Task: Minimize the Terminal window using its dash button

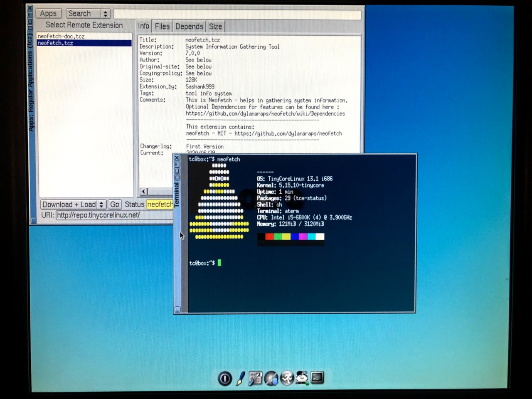Action: (x=177, y=165)
